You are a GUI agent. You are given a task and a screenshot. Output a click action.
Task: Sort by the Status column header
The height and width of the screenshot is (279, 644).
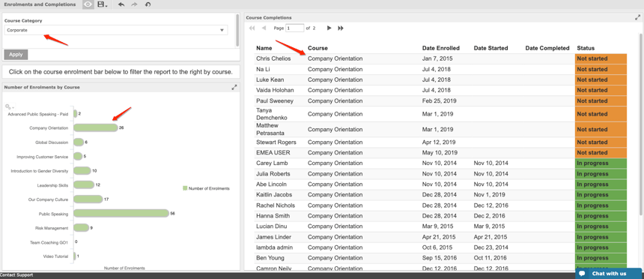click(586, 48)
